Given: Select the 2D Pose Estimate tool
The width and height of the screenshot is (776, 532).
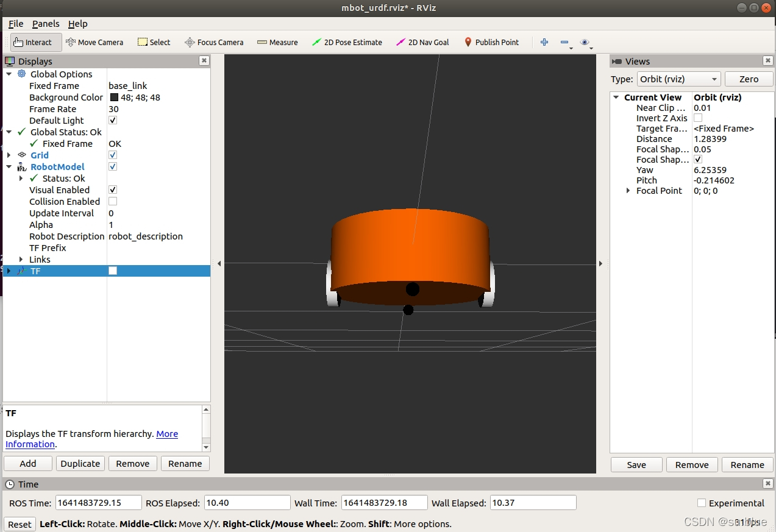Looking at the screenshot, I should 347,42.
